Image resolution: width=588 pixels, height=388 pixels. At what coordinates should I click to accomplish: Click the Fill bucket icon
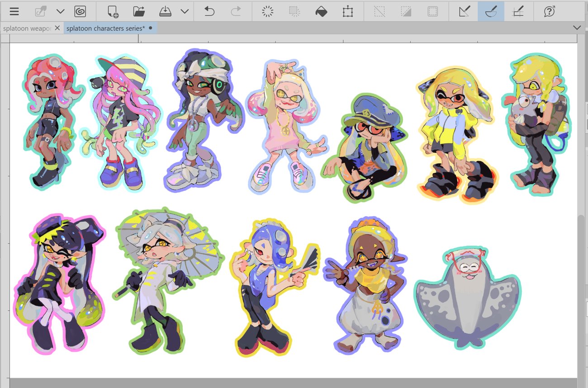[321, 11]
